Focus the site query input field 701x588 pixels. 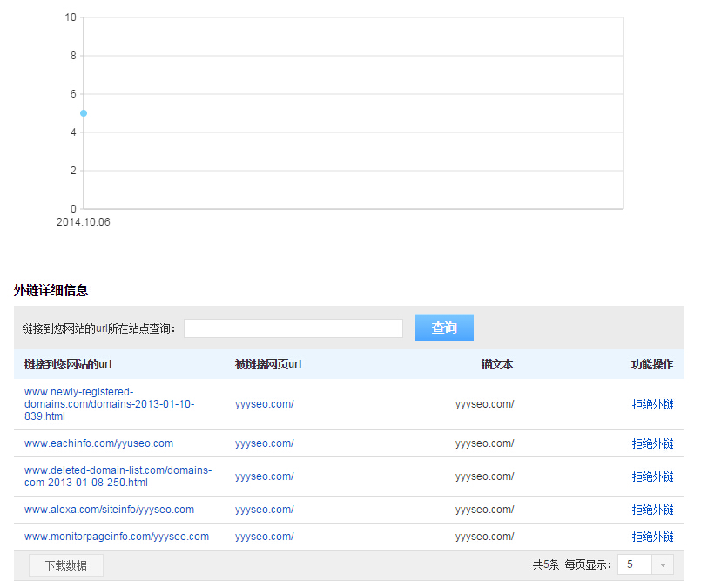click(x=293, y=328)
